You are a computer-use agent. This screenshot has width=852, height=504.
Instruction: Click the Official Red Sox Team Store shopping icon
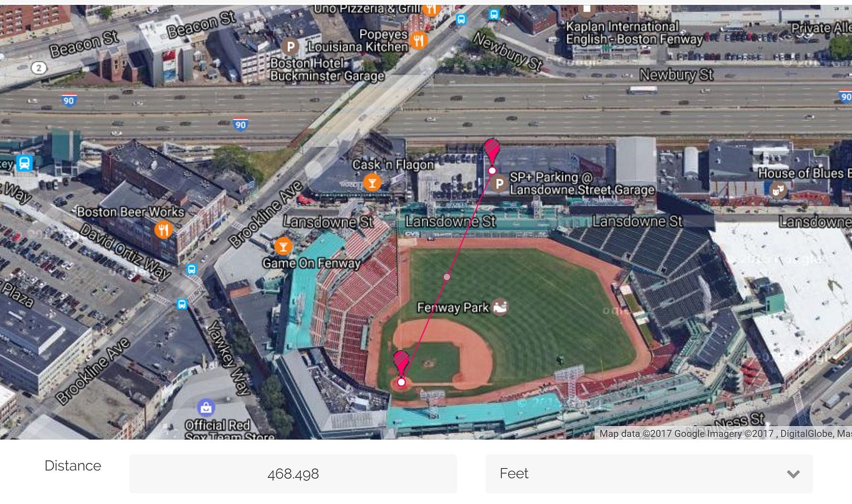click(206, 408)
